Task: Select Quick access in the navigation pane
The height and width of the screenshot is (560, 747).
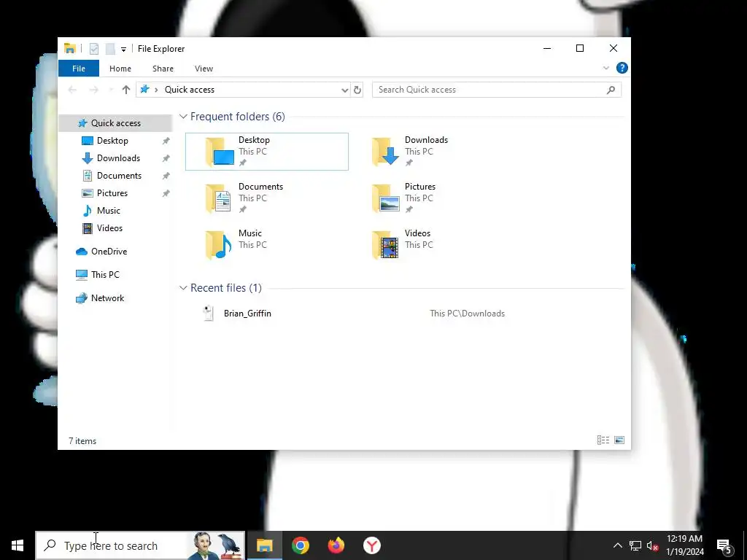Action: (x=115, y=122)
